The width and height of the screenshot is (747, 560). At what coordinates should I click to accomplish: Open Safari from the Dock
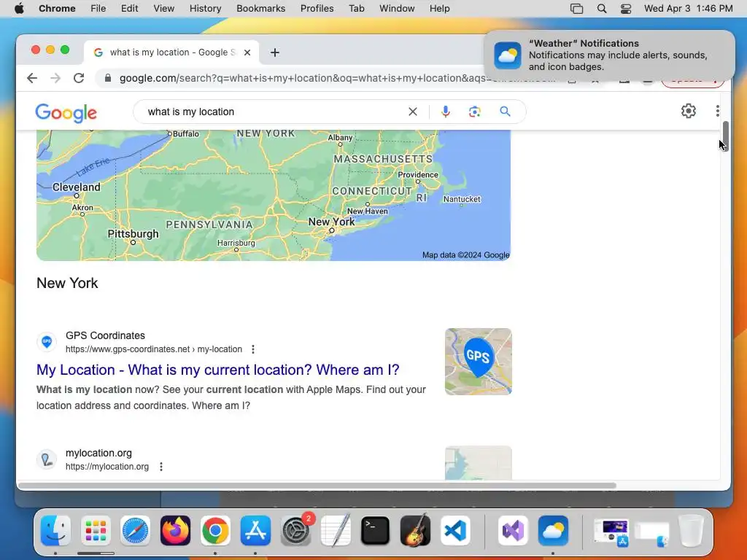(135, 531)
